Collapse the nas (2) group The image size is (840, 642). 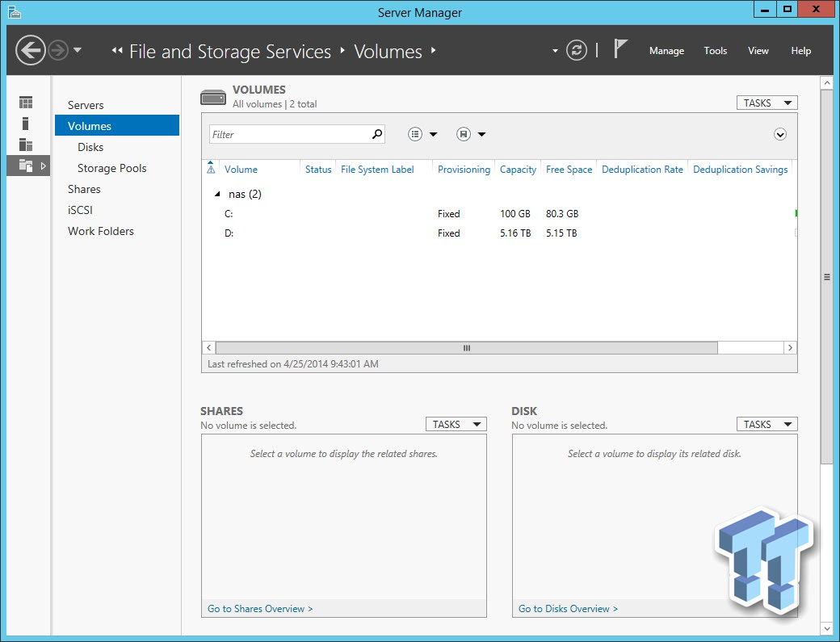tap(217, 194)
